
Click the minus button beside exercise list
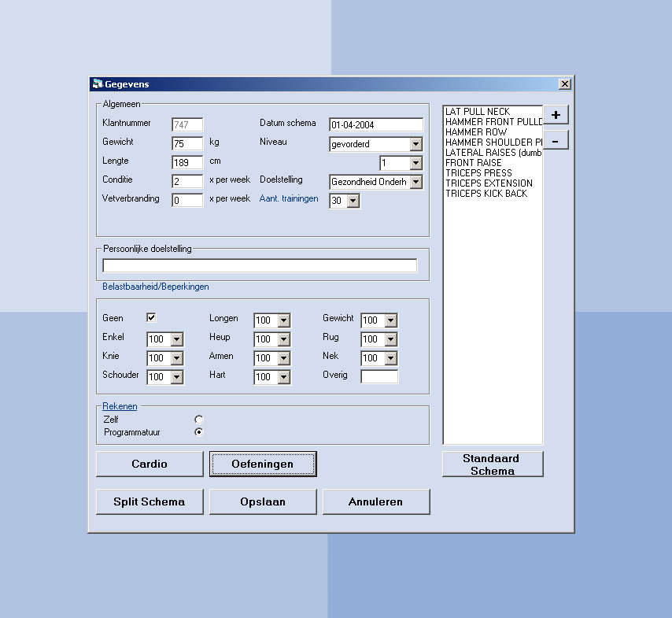[556, 140]
